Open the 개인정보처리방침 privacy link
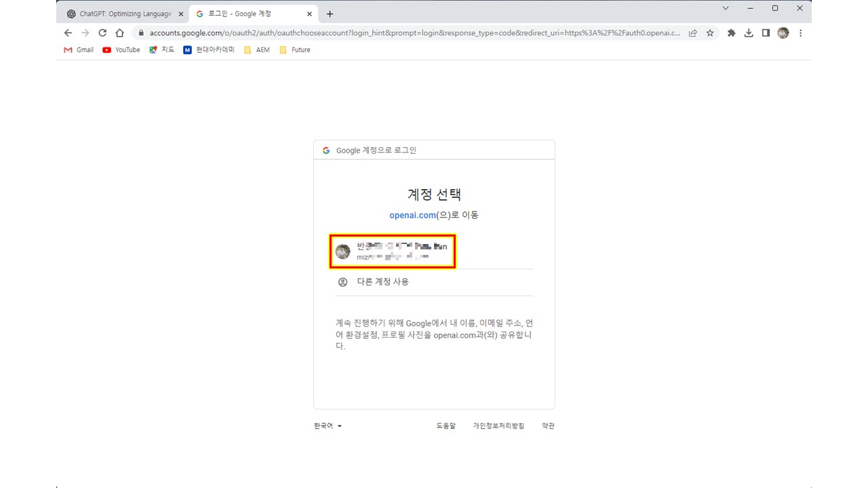The image size is (868, 488). pyautogui.click(x=498, y=426)
